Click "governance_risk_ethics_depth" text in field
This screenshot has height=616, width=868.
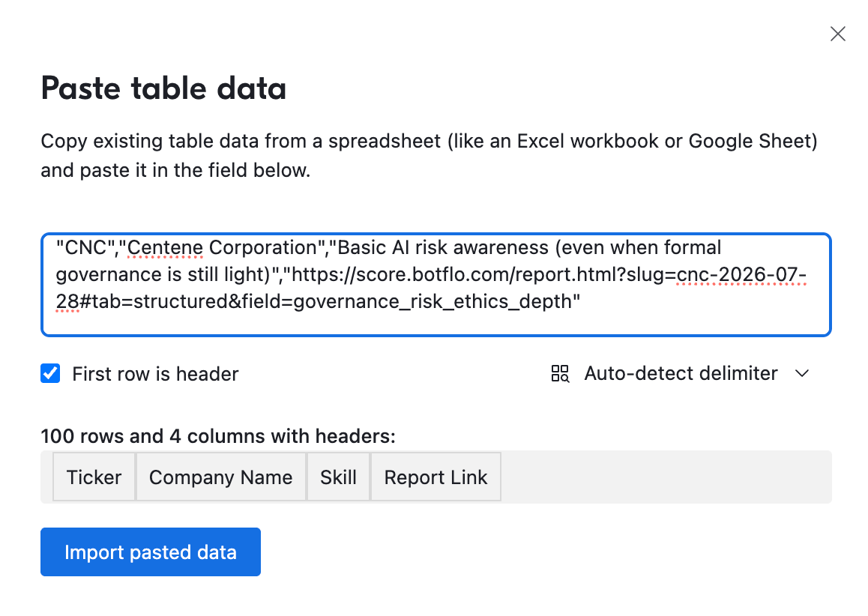(x=433, y=302)
